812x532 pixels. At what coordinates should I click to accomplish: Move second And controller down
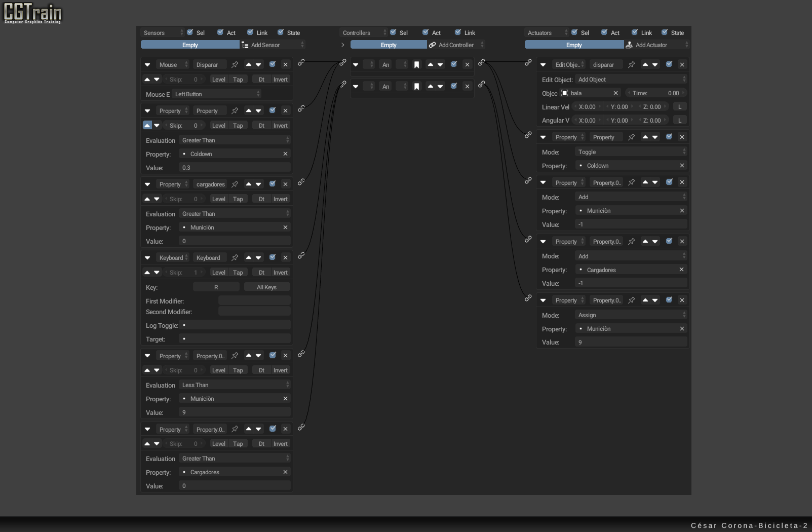click(440, 87)
